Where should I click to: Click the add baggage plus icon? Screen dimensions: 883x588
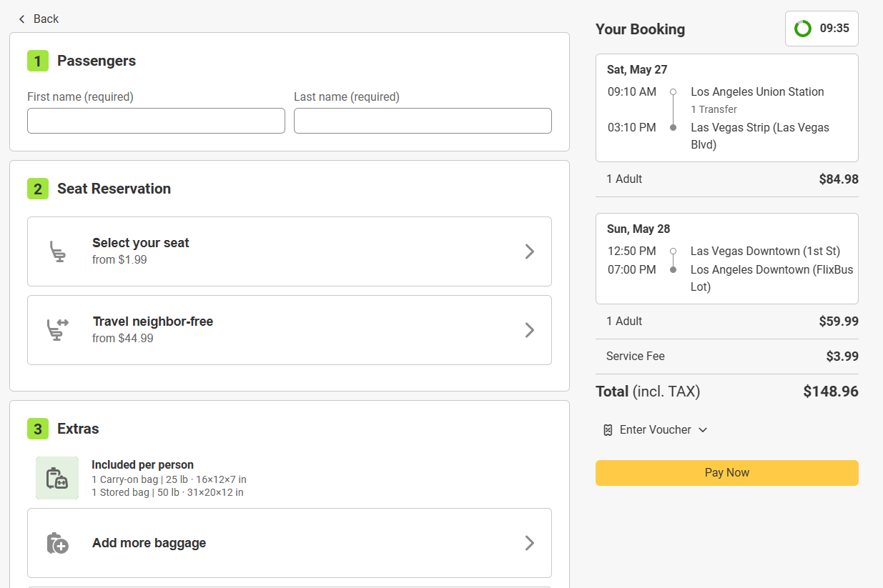[57, 543]
